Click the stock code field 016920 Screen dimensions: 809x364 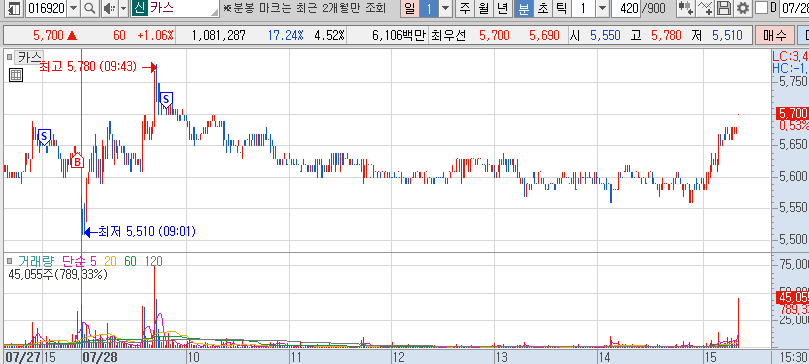click(46, 8)
